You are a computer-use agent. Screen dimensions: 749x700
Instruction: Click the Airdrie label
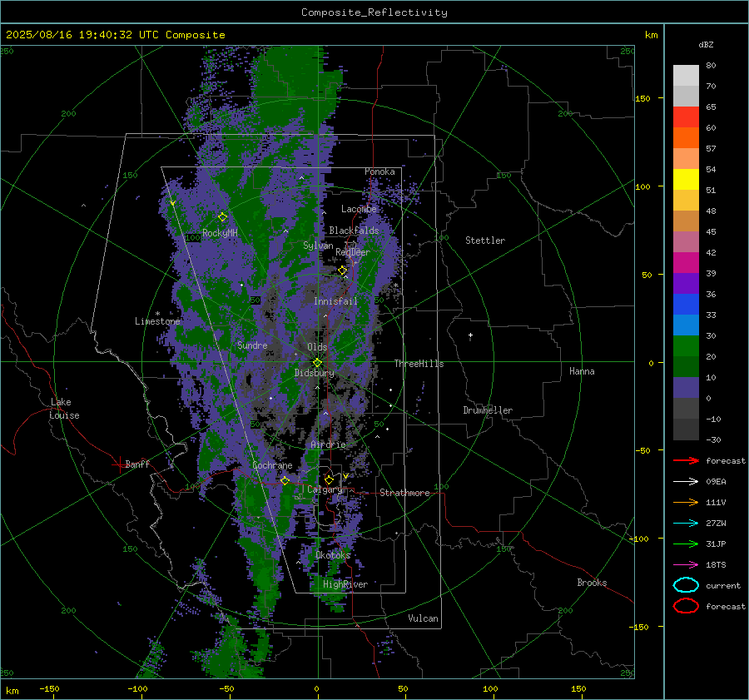(328, 444)
